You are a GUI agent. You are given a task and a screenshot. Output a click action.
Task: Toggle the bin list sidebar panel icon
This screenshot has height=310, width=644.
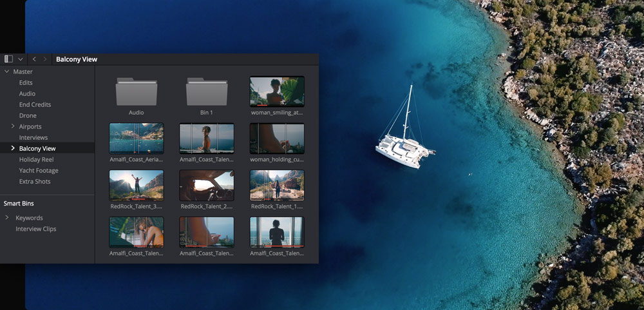(8, 59)
